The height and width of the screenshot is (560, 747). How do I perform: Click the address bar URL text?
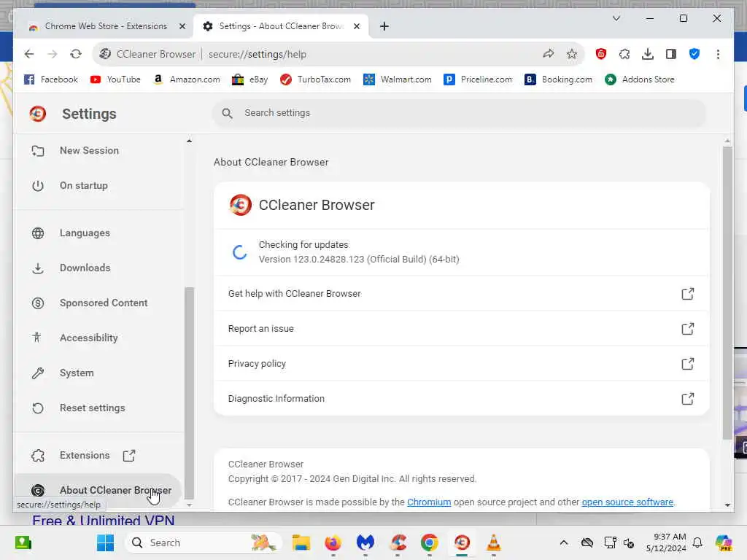[258, 54]
